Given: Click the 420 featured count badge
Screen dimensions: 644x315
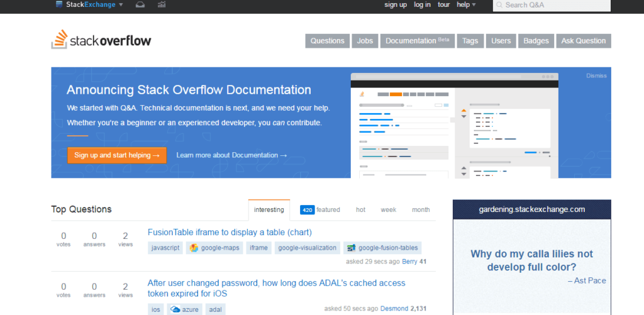Looking at the screenshot, I should pyautogui.click(x=307, y=210).
